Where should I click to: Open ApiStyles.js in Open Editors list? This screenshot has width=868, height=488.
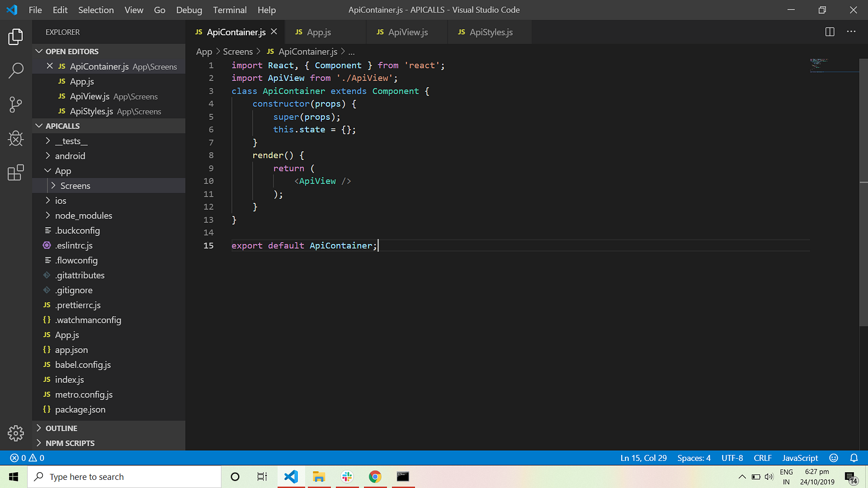tap(108, 111)
